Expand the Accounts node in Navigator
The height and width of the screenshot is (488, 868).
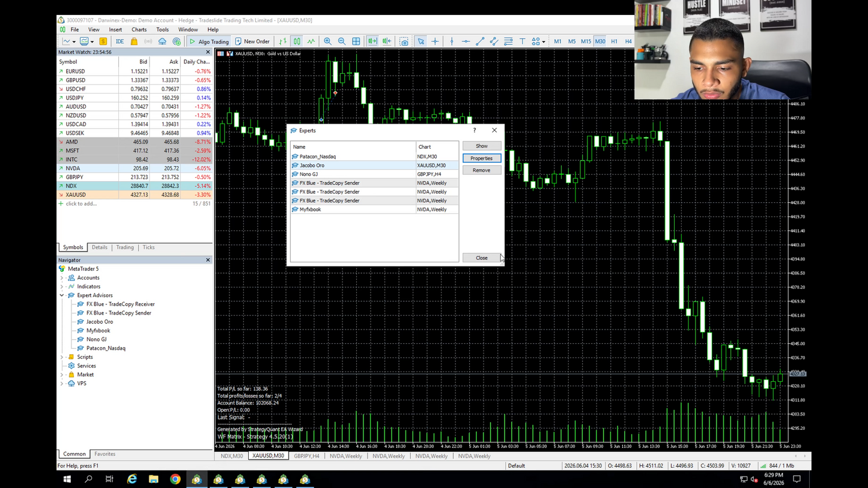point(62,278)
